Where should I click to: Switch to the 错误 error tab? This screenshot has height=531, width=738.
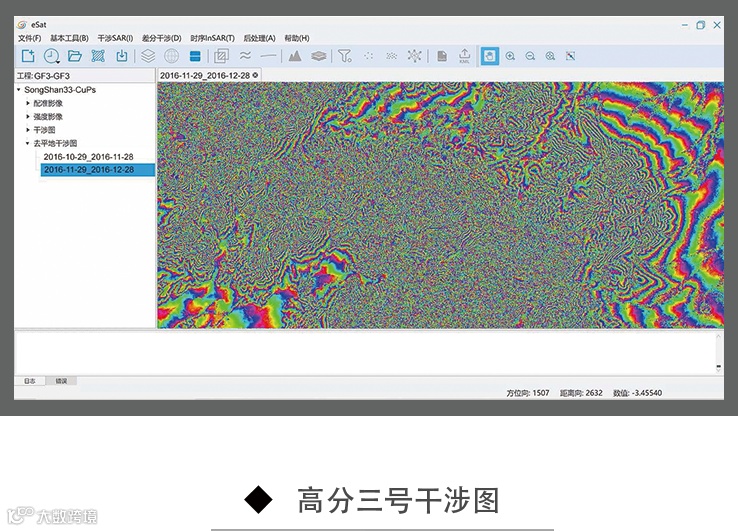pyautogui.click(x=61, y=381)
